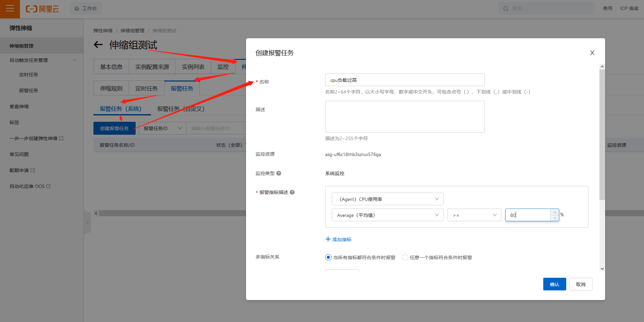This screenshot has height=322, width=644.
Task: Open 工作台 button in top bar
Action: 86,8
